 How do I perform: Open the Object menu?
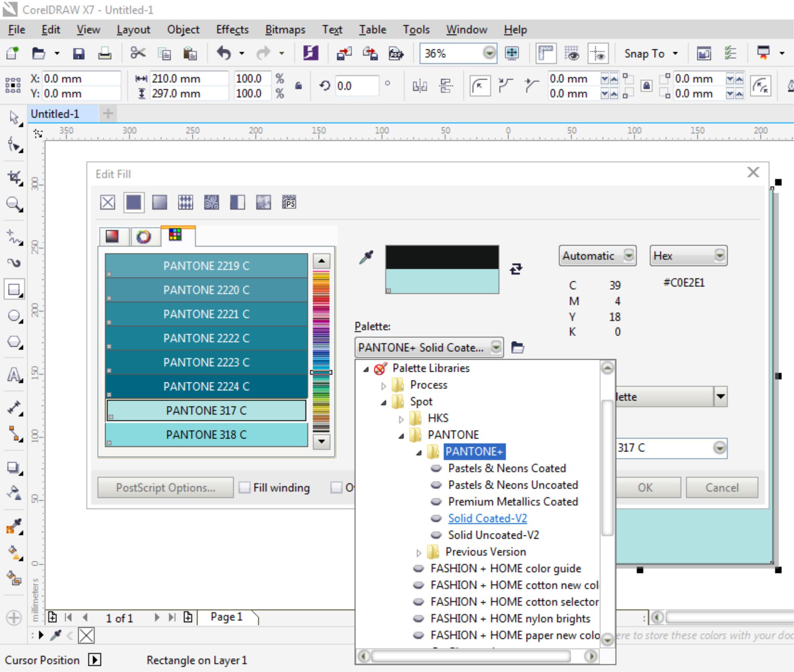click(183, 30)
